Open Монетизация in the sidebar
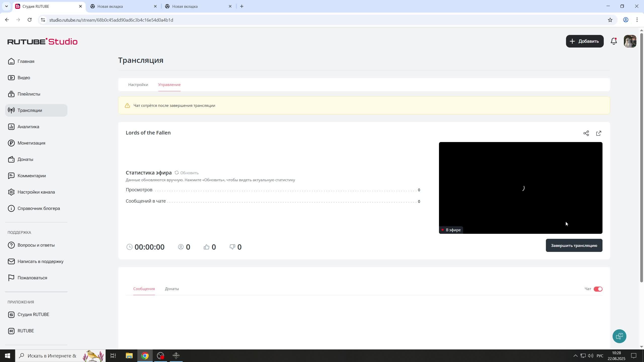The width and height of the screenshot is (644, 362). (31, 143)
